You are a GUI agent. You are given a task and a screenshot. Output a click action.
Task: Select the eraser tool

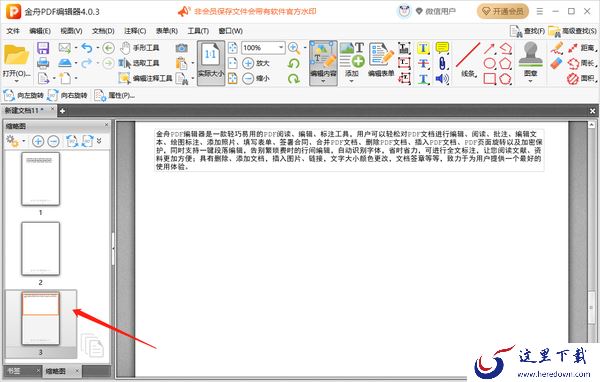click(557, 63)
